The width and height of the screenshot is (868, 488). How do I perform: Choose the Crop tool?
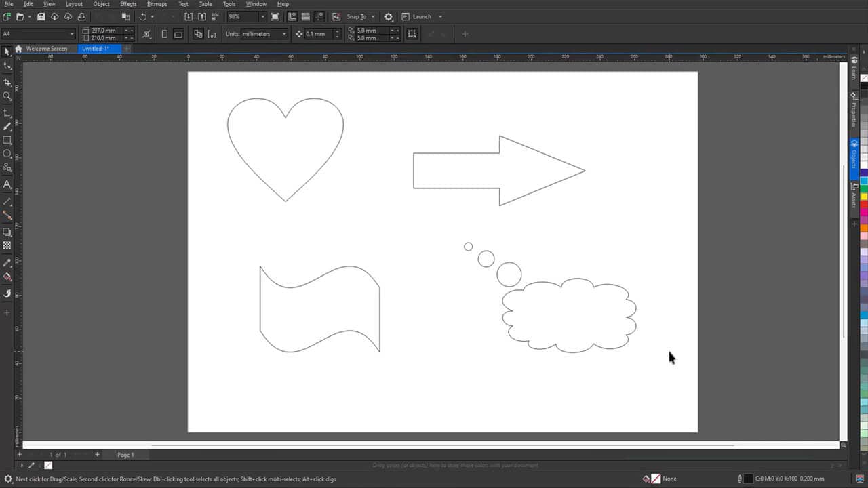tap(7, 82)
